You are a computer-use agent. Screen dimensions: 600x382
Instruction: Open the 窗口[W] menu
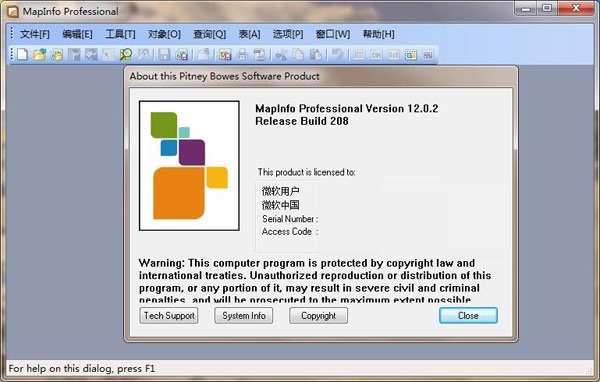click(x=333, y=34)
